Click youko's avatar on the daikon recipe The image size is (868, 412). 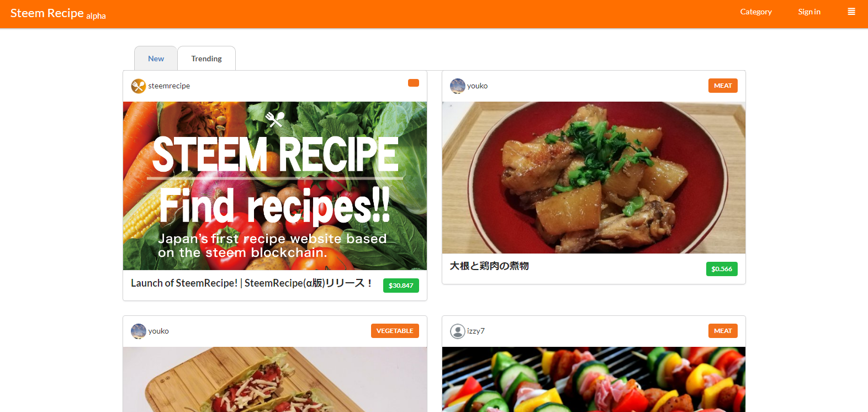pos(458,86)
